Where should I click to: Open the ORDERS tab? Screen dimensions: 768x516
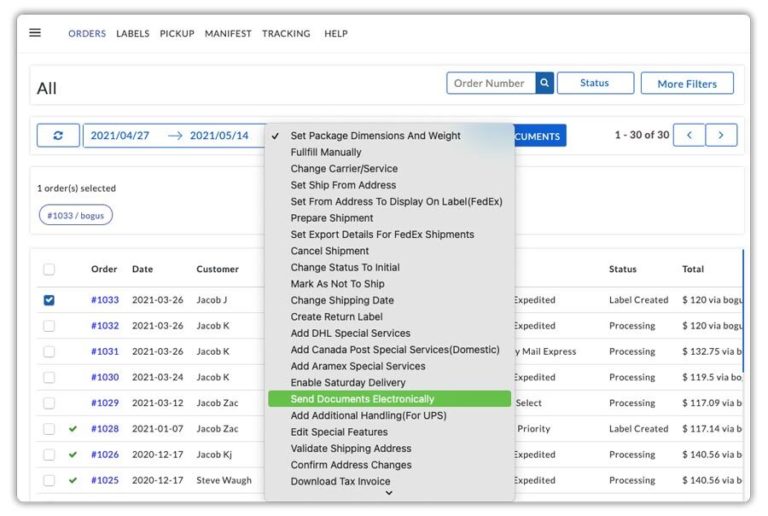[87, 33]
